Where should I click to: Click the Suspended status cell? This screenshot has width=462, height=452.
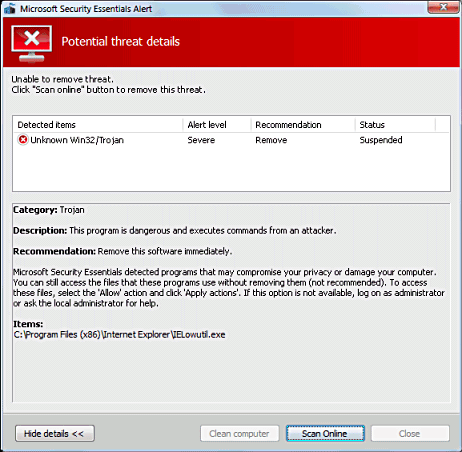(x=381, y=140)
